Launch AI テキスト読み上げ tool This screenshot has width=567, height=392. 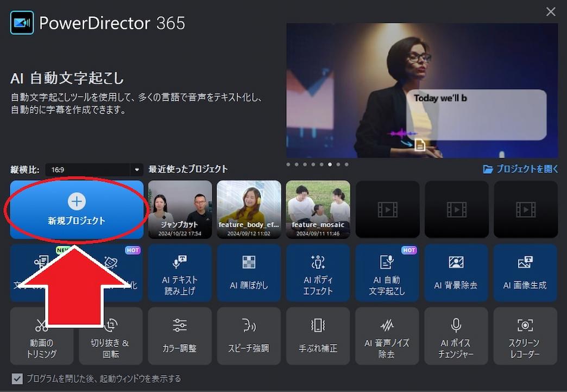pyautogui.click(x=180, y=273)
